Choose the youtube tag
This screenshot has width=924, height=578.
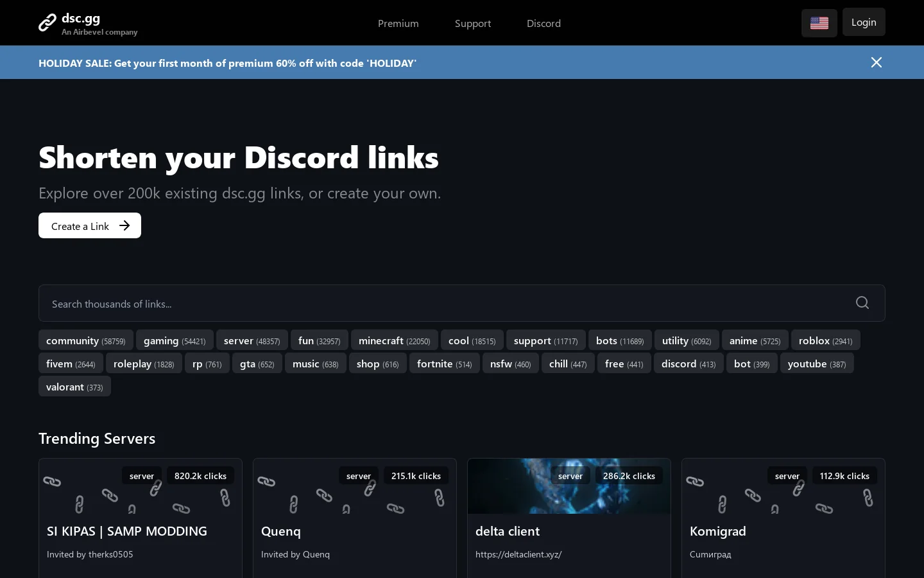tap(817, 363)
